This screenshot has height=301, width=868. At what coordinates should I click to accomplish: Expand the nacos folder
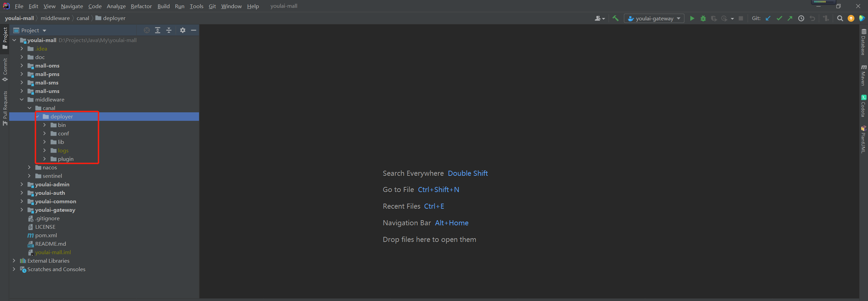pyautogui.click(x=29, y=167)
